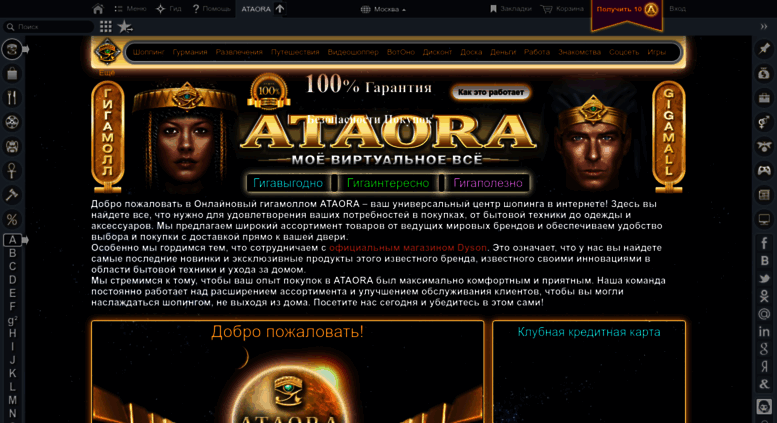
Task: Expand the right panel with double chevron
Action: coord(764,27)
